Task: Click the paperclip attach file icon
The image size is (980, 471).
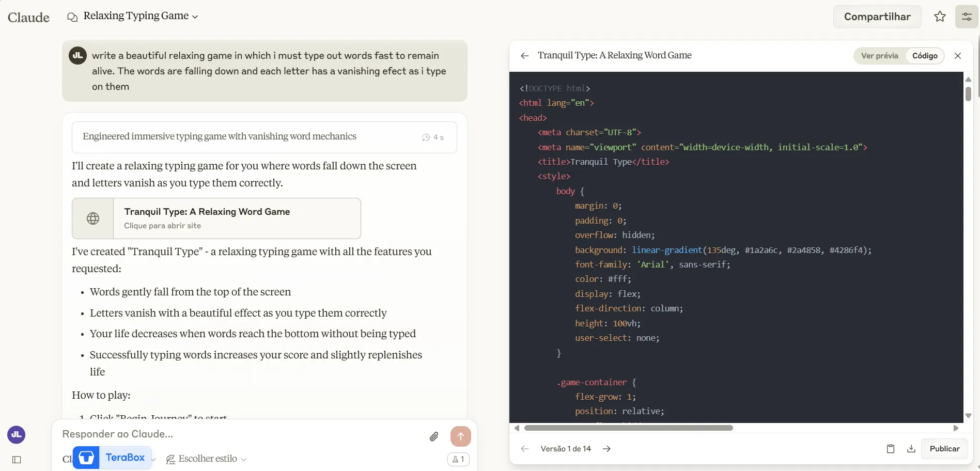Action: click(434, 437)
